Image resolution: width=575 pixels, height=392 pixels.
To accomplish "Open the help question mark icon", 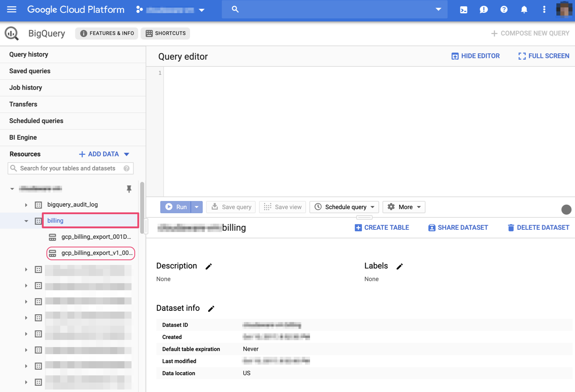I will pyautogui.click(x=504, y=9).
